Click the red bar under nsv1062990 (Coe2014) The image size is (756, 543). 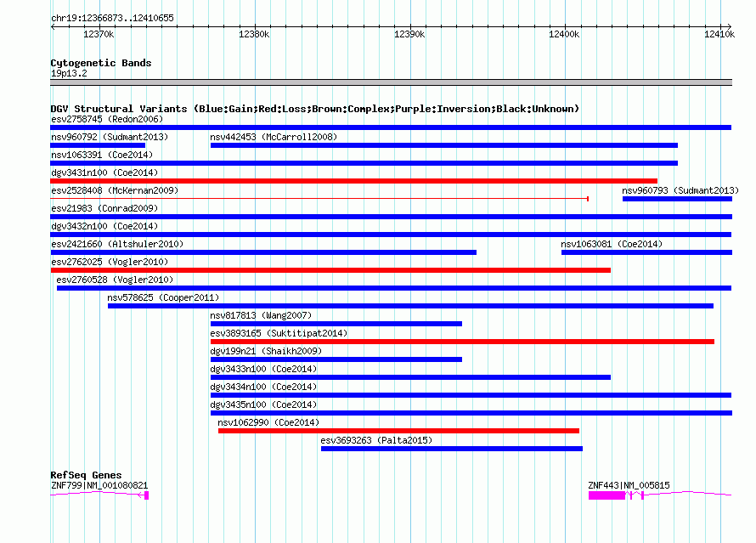(x=398, y=431)
